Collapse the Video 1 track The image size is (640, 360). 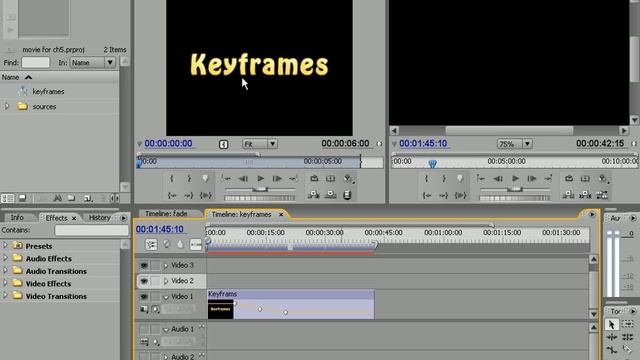point(166,297)
